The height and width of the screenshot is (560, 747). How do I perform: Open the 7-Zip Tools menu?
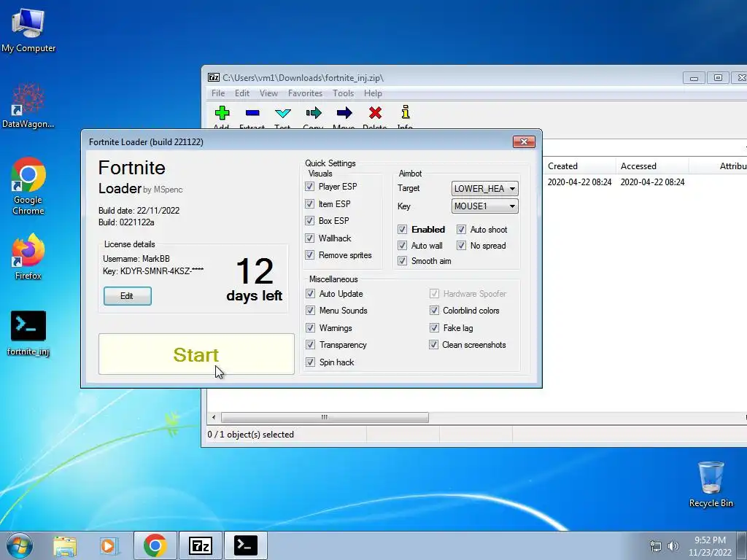(x=343, y=93)
